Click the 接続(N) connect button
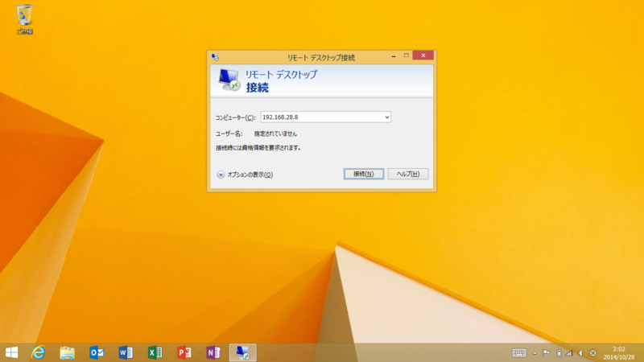644x362 pixels. [x=364, y=174]
